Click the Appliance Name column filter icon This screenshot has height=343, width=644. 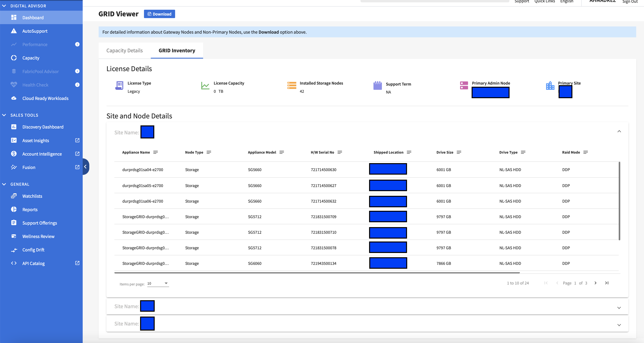point(155,152)
